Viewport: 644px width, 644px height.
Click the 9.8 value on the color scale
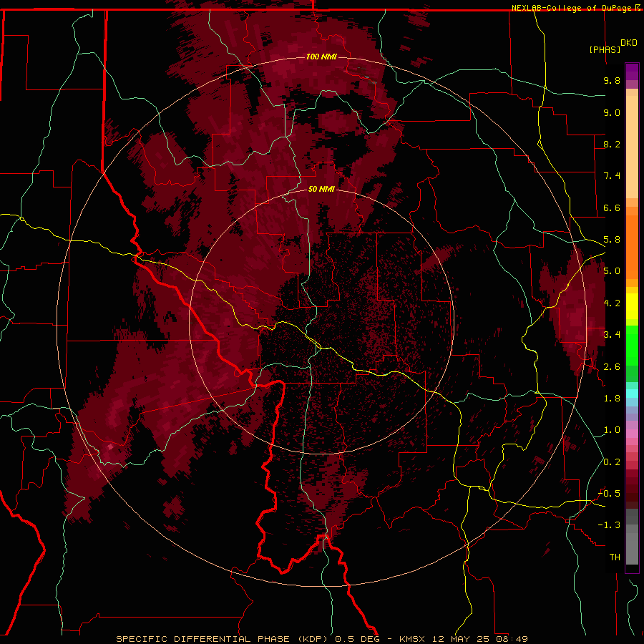pyautogui.click(x=612, y=80)
